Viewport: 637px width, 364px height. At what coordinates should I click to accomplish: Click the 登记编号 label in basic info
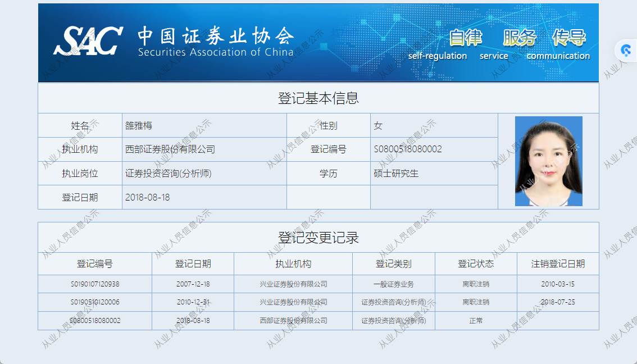click(x=328, y=149)
